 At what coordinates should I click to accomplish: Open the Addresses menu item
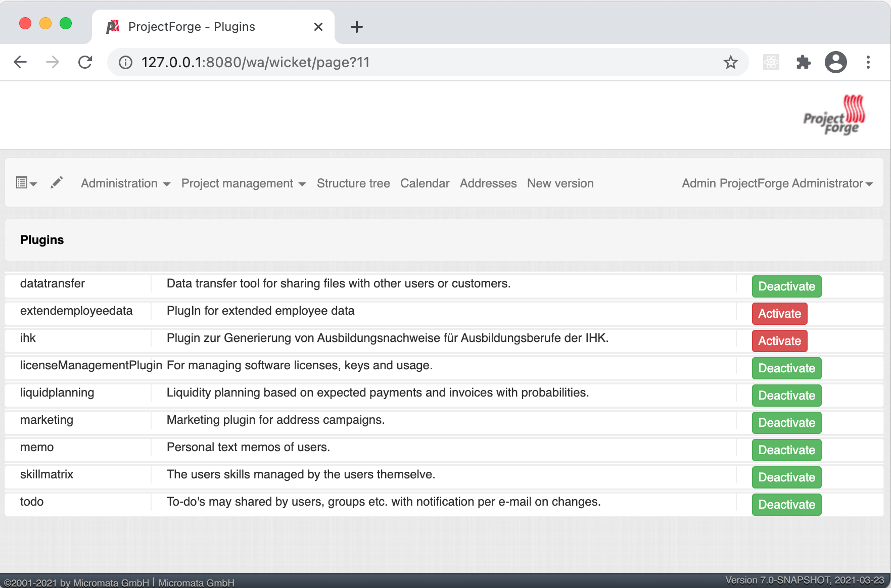pyautogui.click(x=488, y=183)
